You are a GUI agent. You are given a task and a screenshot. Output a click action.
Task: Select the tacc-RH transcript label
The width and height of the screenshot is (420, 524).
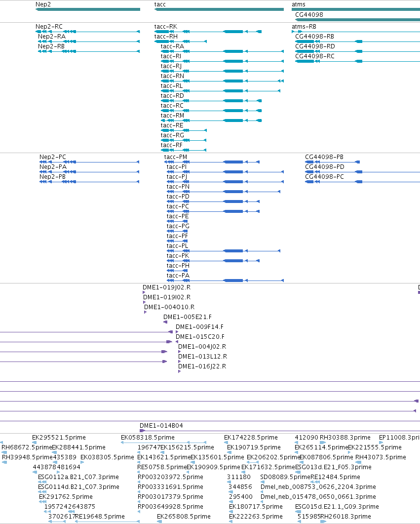click(166, 37)
